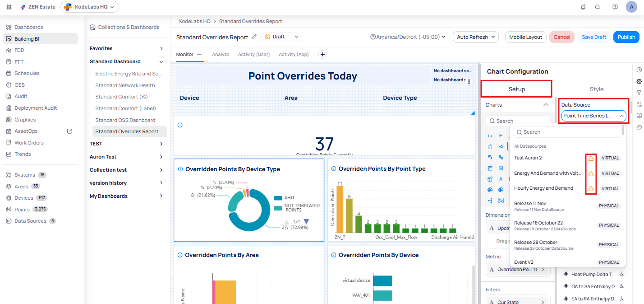Click info icon beside Overridden Points By Area
The image size is (644, 304).
[179, 255]
